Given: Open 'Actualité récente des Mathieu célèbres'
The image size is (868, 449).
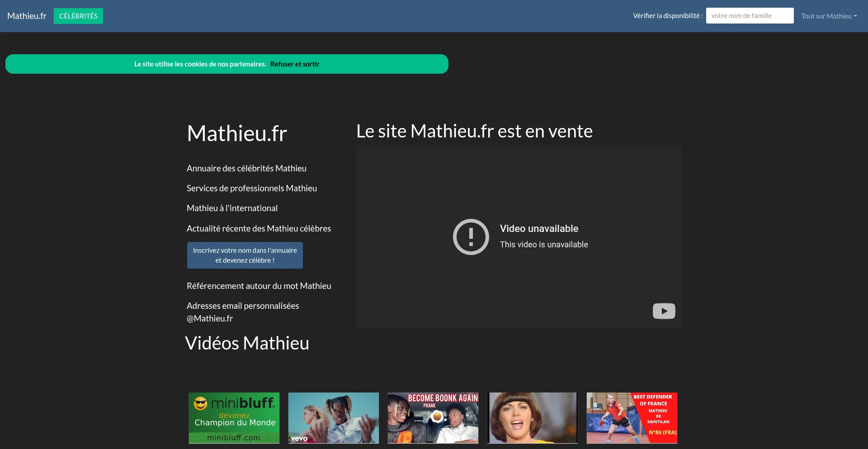Looking at the screenshot, I should pyautogui.click(x=259, y=228).
